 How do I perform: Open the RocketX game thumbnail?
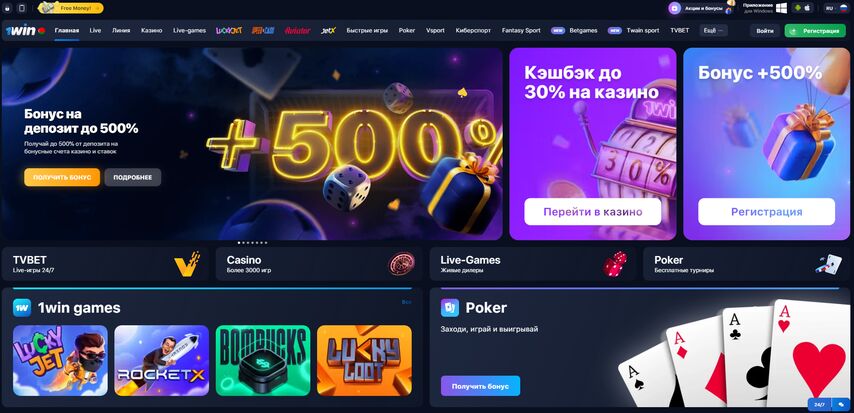point(162,360)
